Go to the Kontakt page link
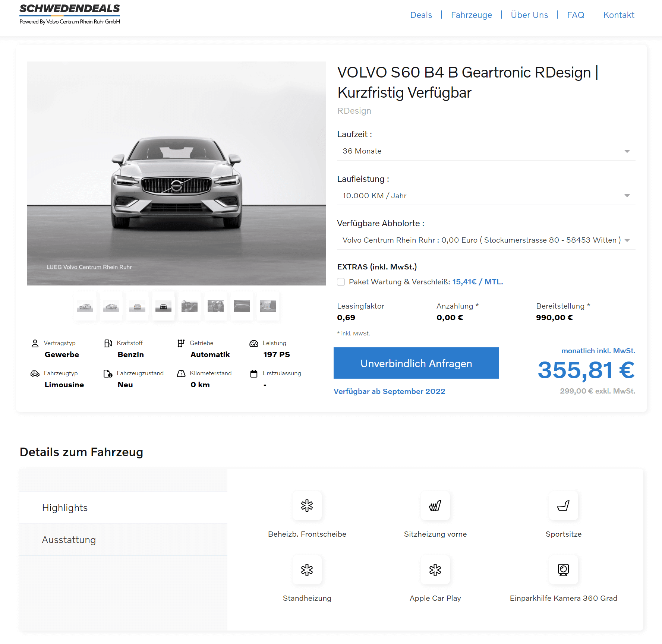The height and width of the screenshot is (644, 662). pos(619,15)
